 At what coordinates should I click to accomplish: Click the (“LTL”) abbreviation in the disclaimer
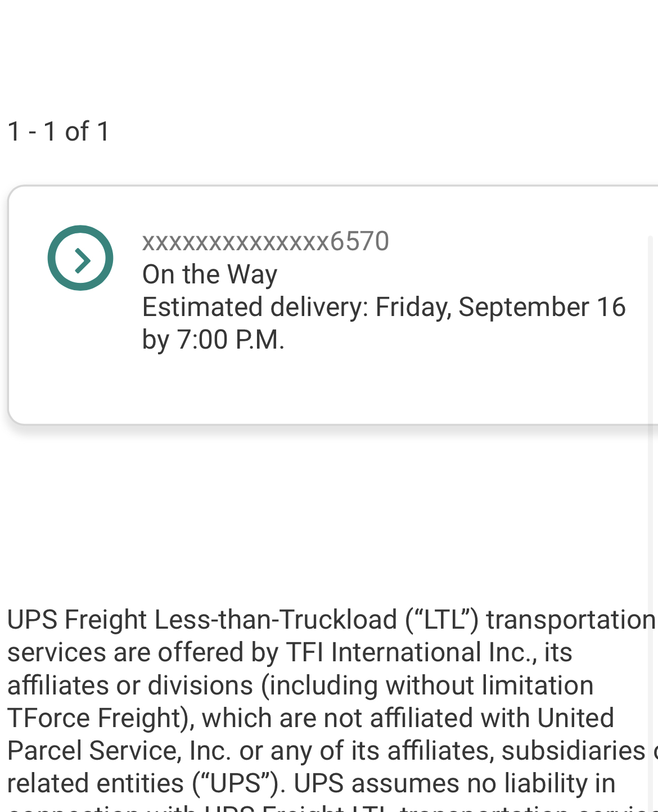point(442,620)
